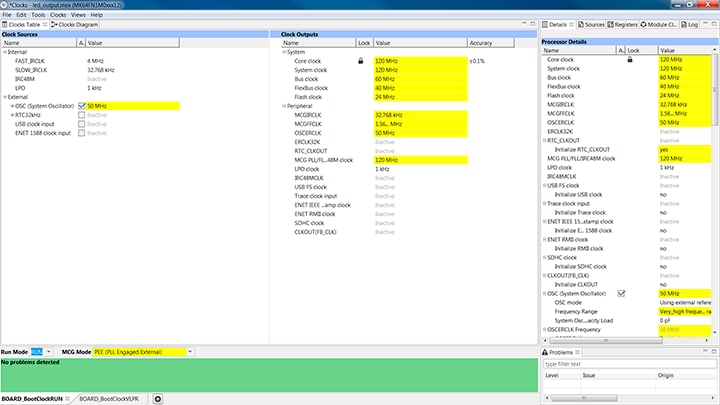Minimize the Clocks Table panel

click(524, 24)
